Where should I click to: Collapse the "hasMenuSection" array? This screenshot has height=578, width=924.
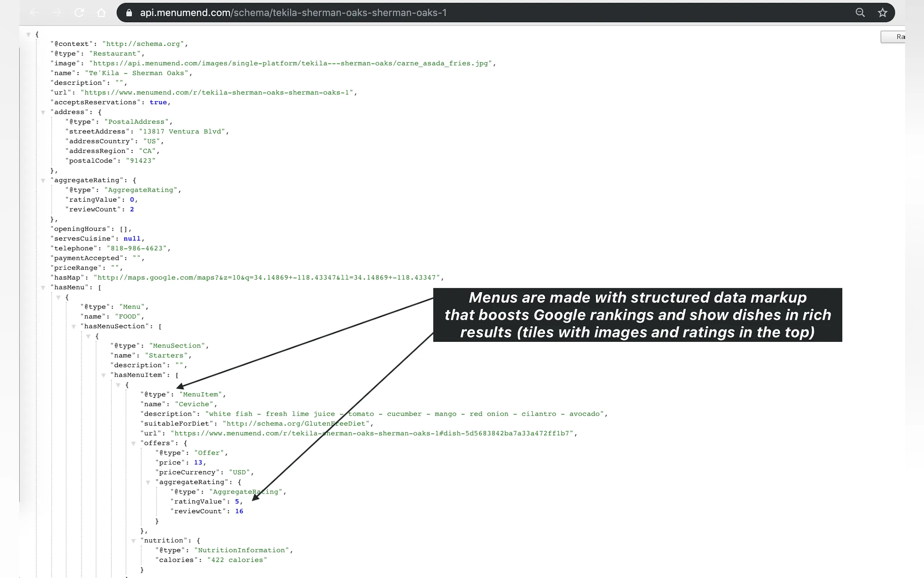coord(73,326)
